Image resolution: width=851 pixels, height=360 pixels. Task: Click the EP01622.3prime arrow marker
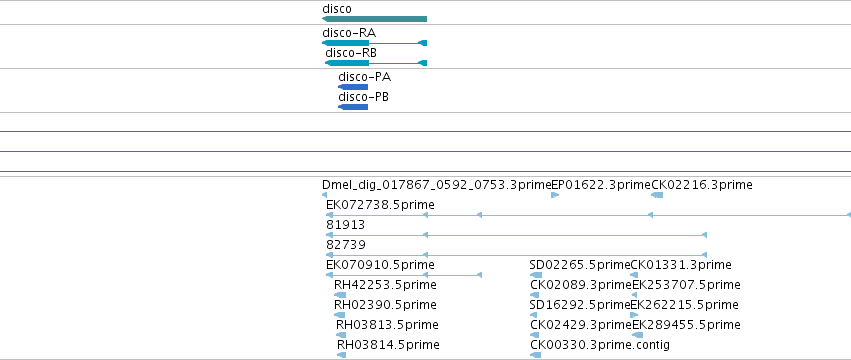click(x=555, y=195)
